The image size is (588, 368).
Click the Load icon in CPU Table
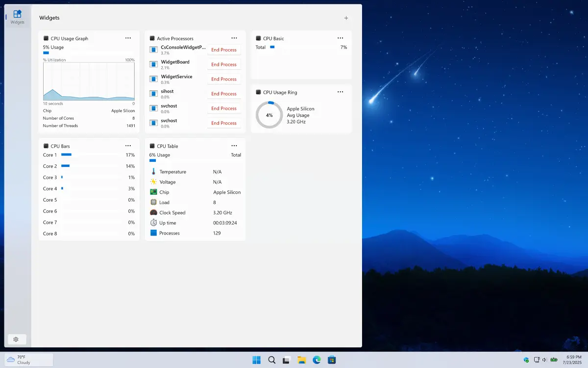tap(153, 202)
